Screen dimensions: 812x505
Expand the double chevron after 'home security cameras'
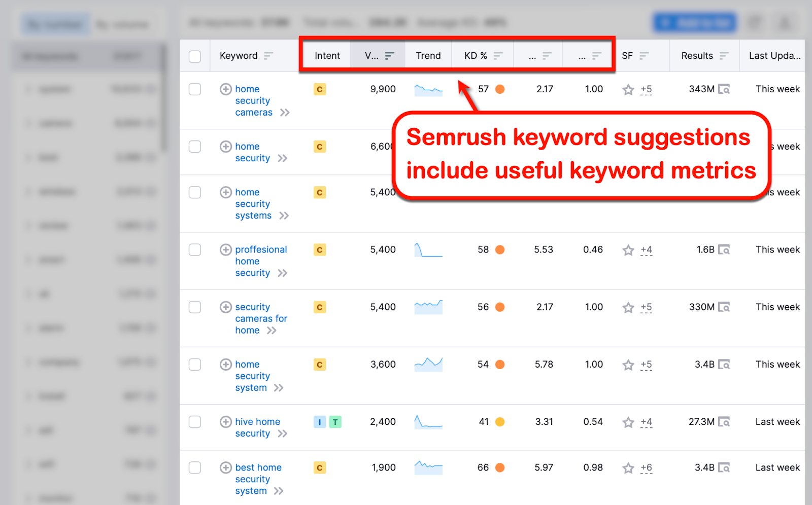click(x=285, y=113)
